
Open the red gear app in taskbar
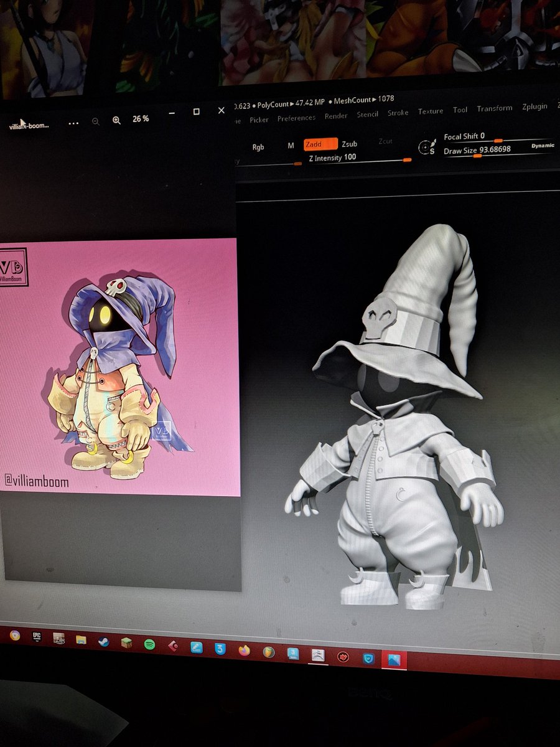(x=343, y=657)
